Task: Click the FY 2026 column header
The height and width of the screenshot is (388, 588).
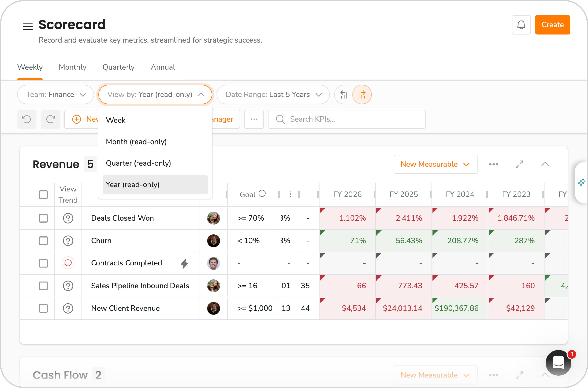Action: coord(347,195)
